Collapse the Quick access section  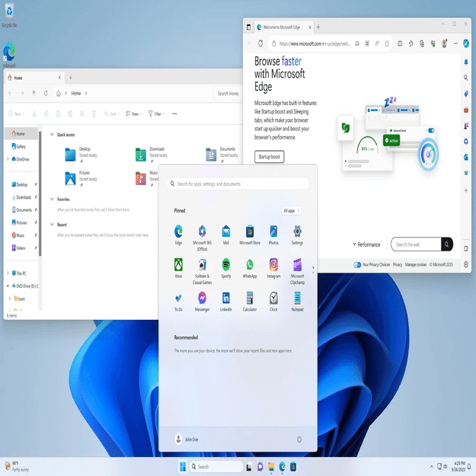(52, 135)
